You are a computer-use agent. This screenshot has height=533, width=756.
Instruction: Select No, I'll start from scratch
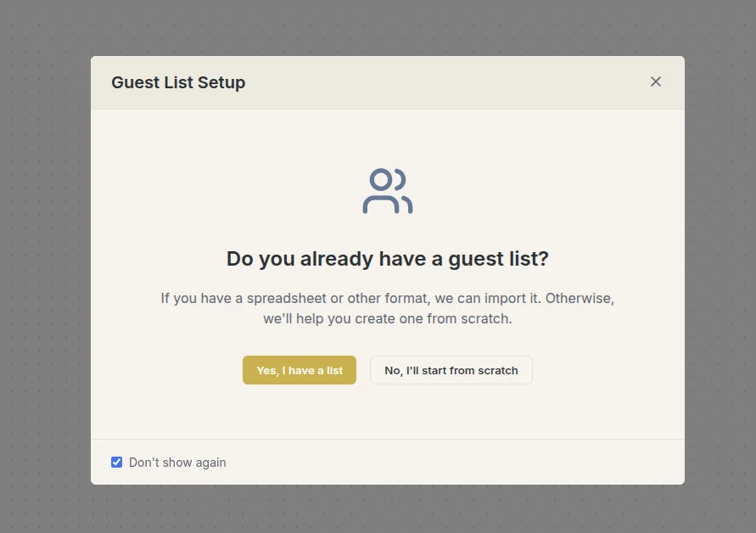click(451, 370)
